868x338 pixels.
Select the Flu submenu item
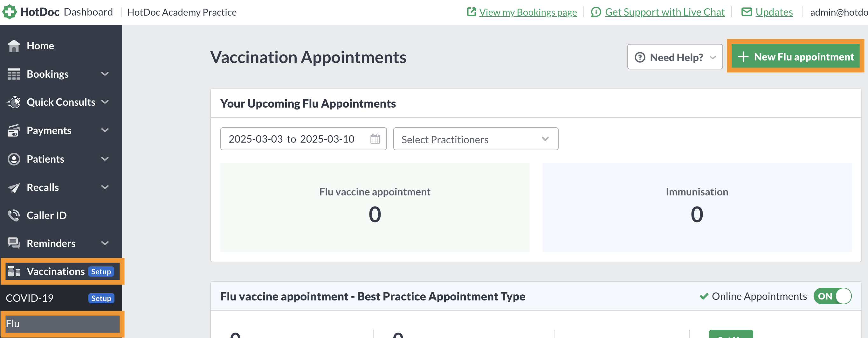click(62, 324)
